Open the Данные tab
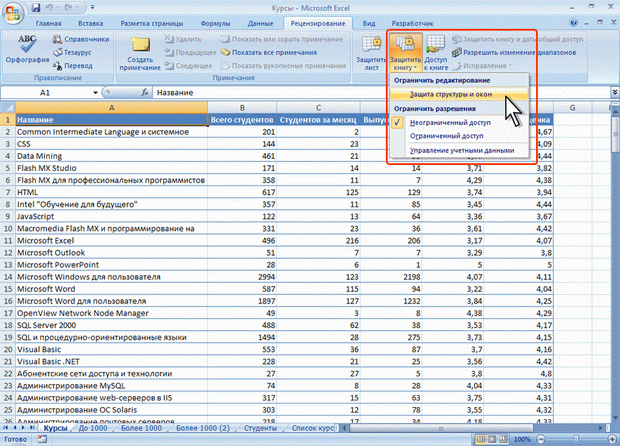Screen dimensions: 620x446 click(260, 23)
